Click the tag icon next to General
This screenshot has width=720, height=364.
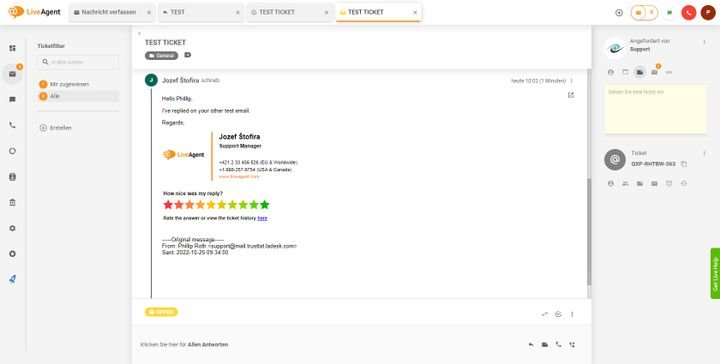187,55
